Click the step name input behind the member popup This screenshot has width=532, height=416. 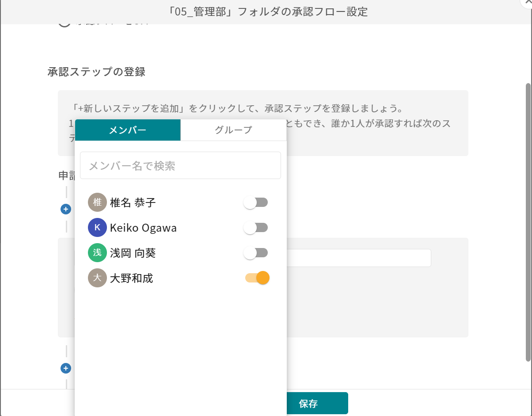click(359, 258)
